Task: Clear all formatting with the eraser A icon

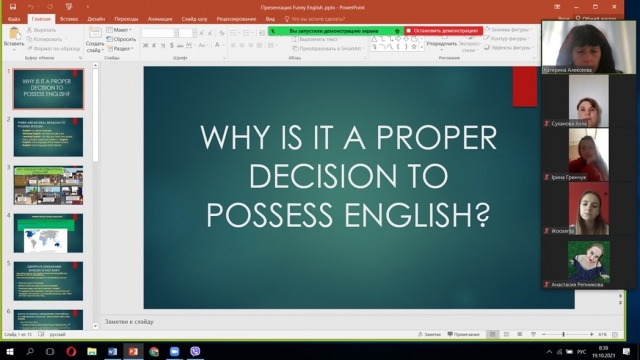Action: 222,33
